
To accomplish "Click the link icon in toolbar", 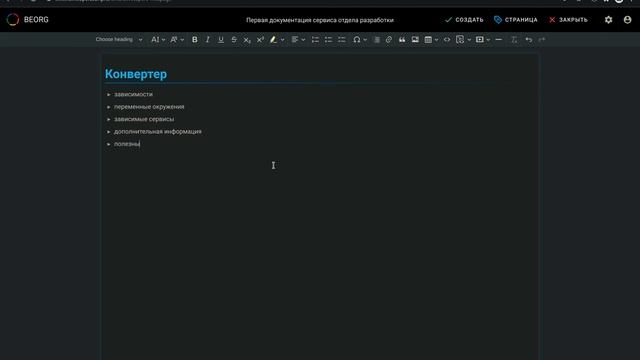I will coord(389,40).
